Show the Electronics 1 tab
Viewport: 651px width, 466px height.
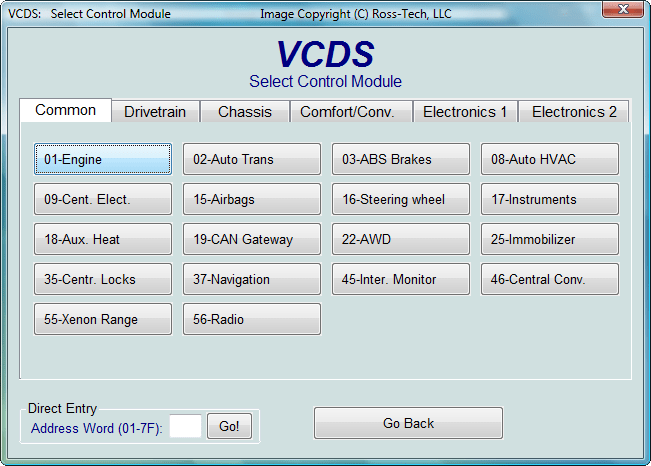(465, 112)
